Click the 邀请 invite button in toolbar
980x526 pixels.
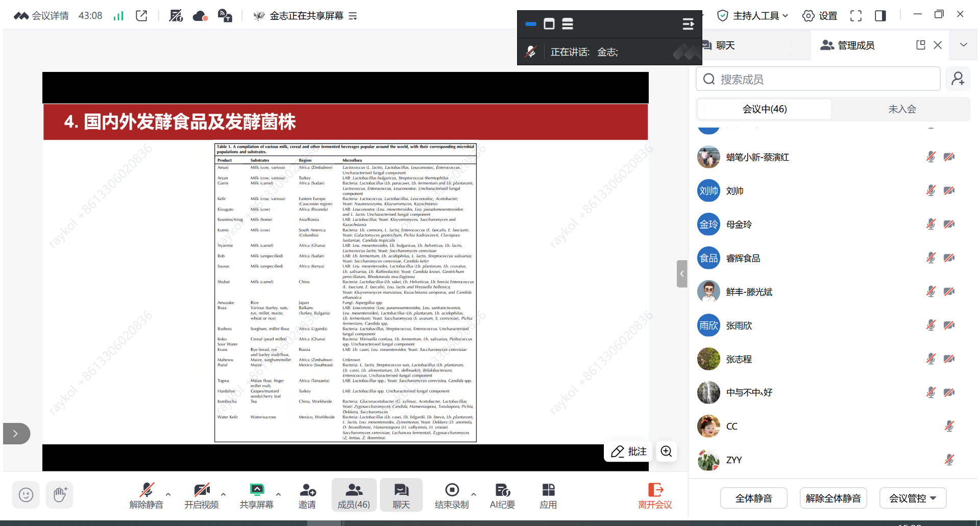pyautogui.click(x=307, y=494)
